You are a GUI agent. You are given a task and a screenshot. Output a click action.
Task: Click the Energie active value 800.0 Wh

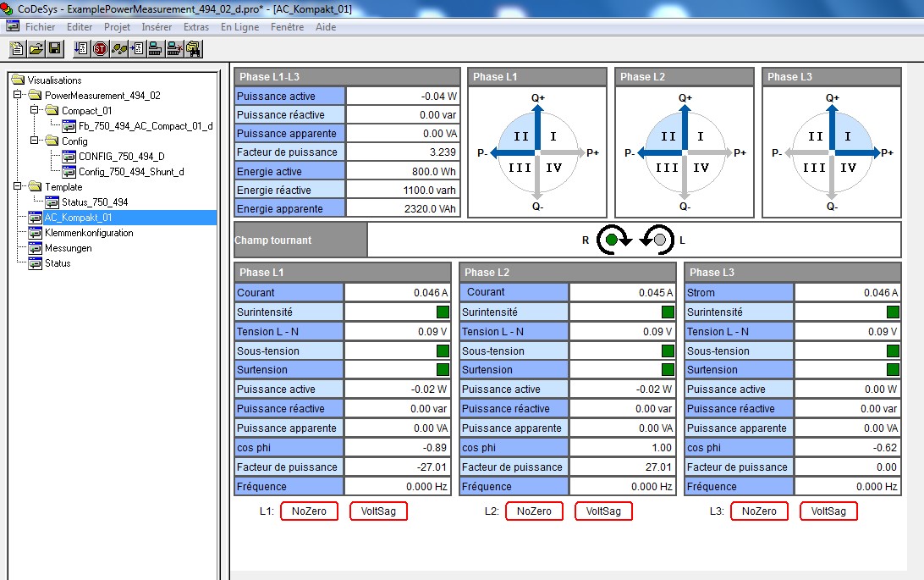click(403, 172)
